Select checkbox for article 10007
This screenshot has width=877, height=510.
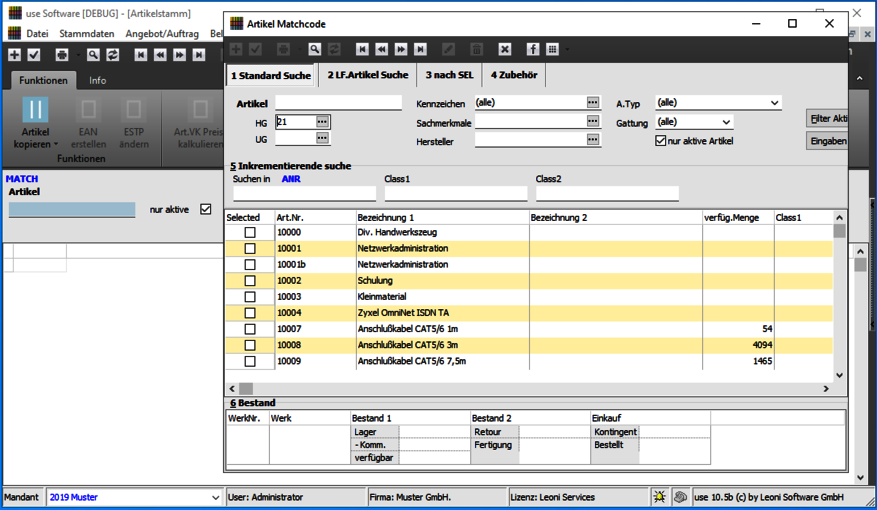coord(250,329)
